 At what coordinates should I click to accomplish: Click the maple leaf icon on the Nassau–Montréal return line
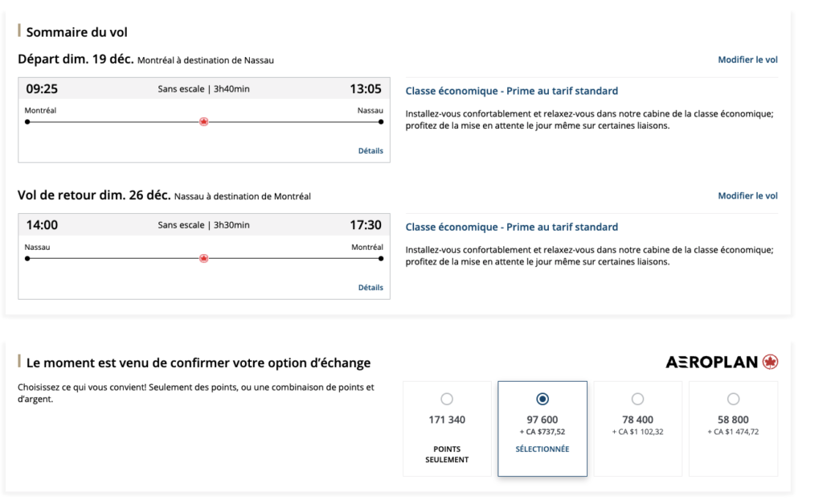[203, 259]
